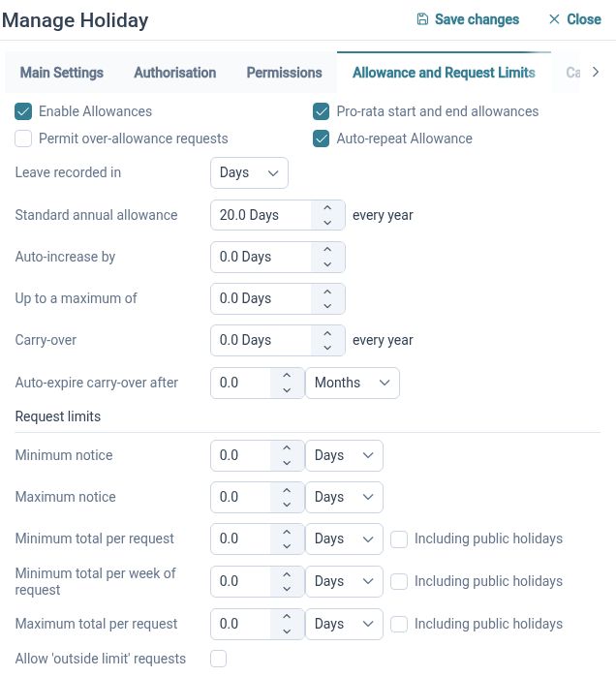The width and height of the screenshot is (616, 677).
Task: Open Minimum notice unit dropdown
Action: (344, 455)
